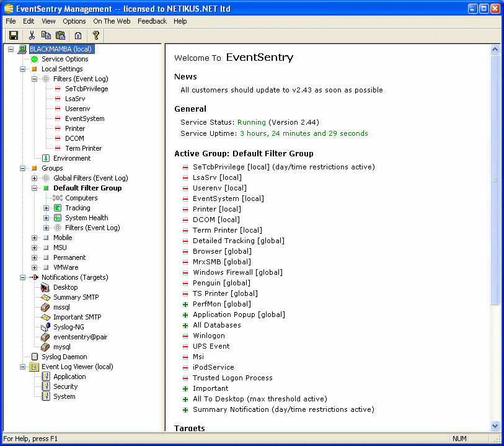This screenshot has width=504, height=446.
Task: Open the Help menu
Action: pos(180,21)
